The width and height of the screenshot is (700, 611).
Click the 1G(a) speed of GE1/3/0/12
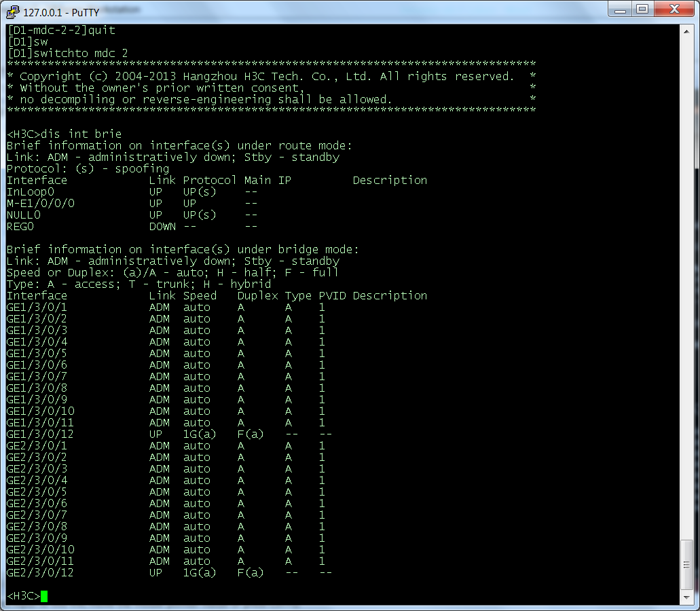(200, 434)
